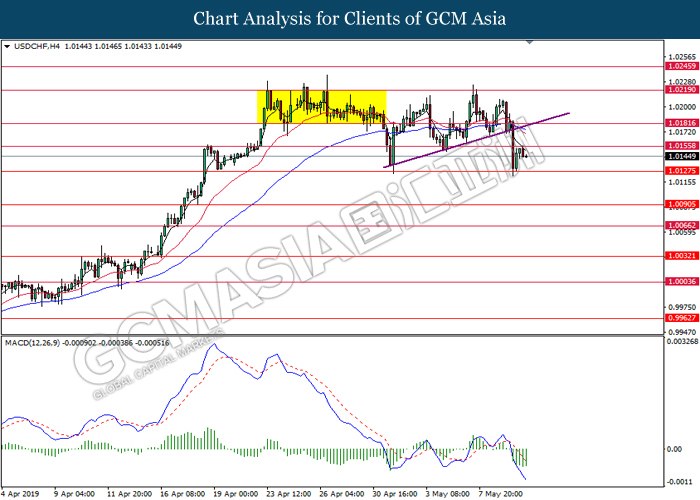Select the 1.02190 price level label

point(682,90)
